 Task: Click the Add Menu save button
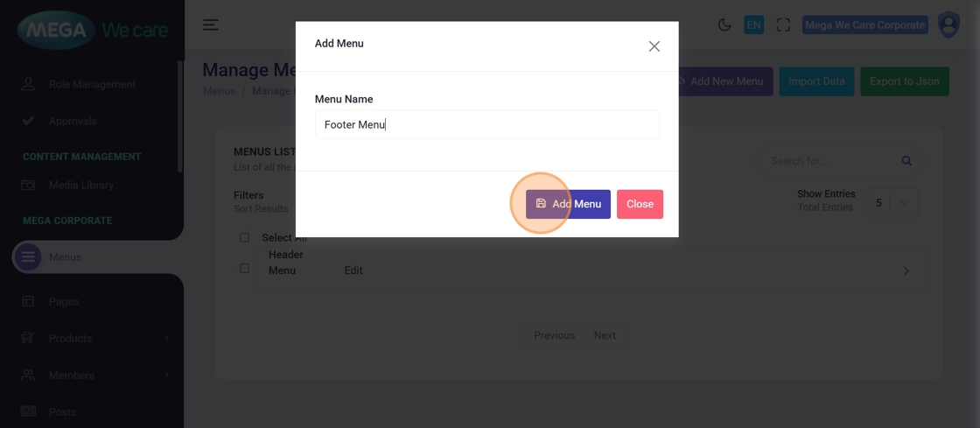[x=568, y=204]
